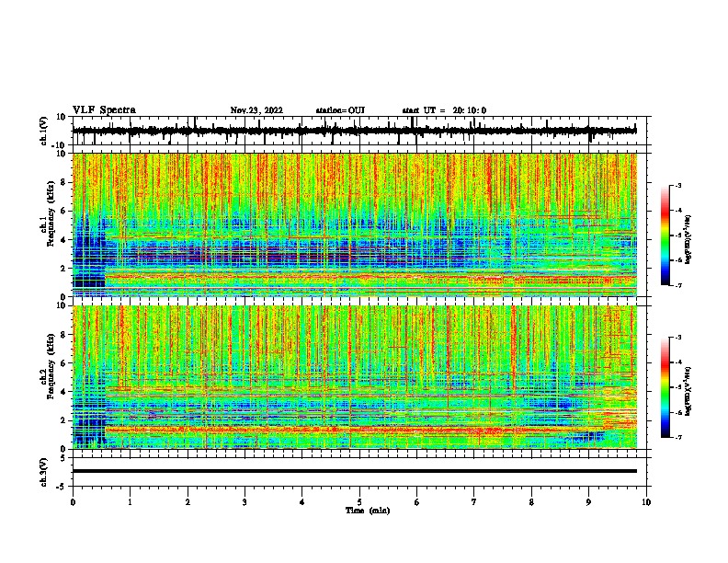
Task: Click the "-7" label on ch.1 color bar
Action: 677,285
